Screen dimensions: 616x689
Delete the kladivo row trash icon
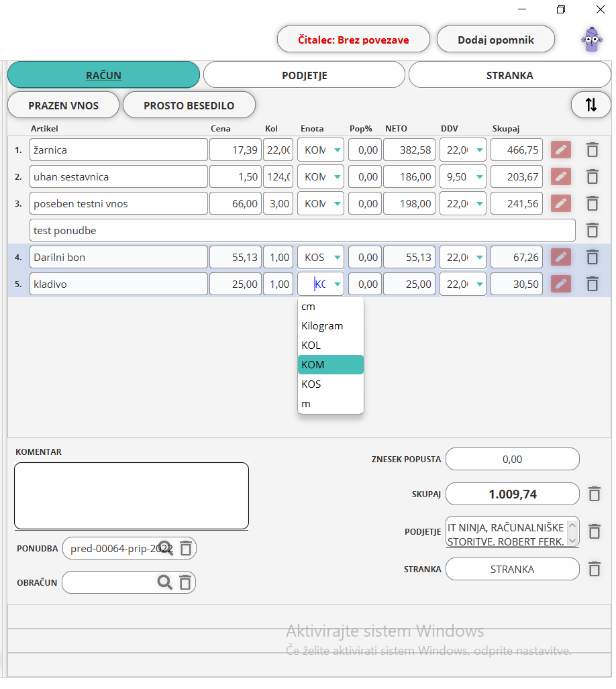[x=593, y=284]
